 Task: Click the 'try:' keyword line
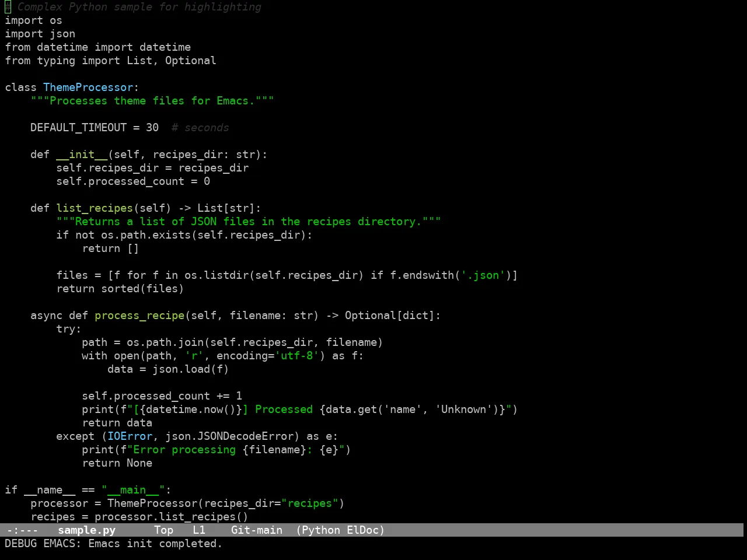[x=69, y=329]
